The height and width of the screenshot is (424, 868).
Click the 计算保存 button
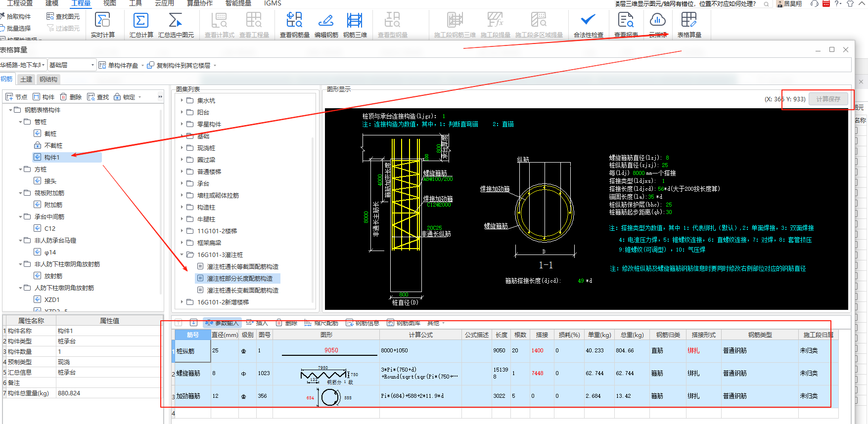[x=828, y=99]
